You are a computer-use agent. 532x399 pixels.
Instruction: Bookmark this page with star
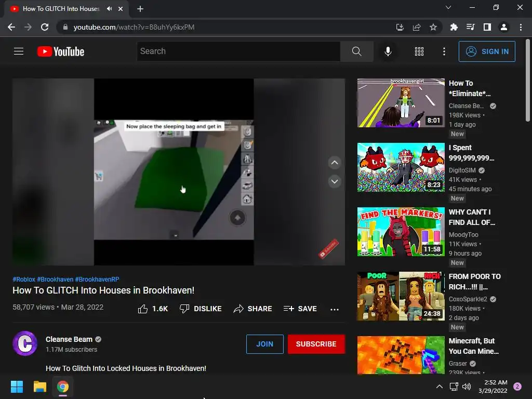pos(433,27)
